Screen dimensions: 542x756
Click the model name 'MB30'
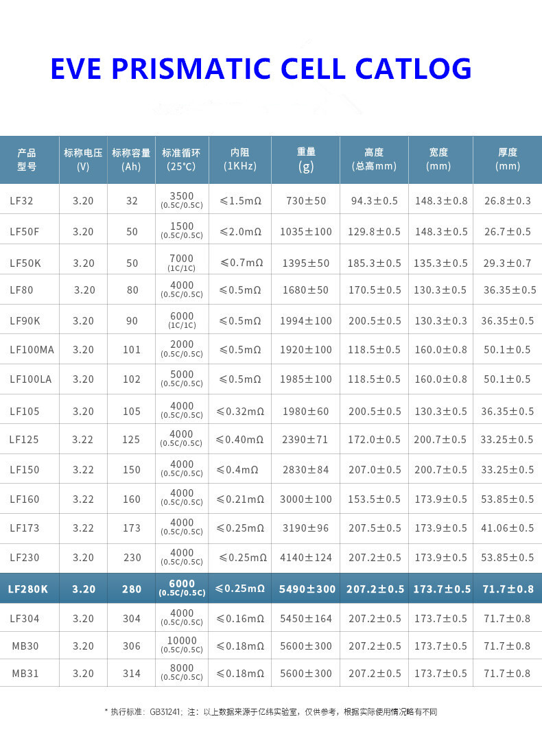25,646
